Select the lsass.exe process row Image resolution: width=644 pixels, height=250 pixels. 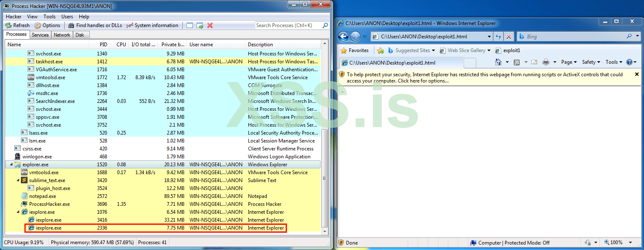pos(163,133)
